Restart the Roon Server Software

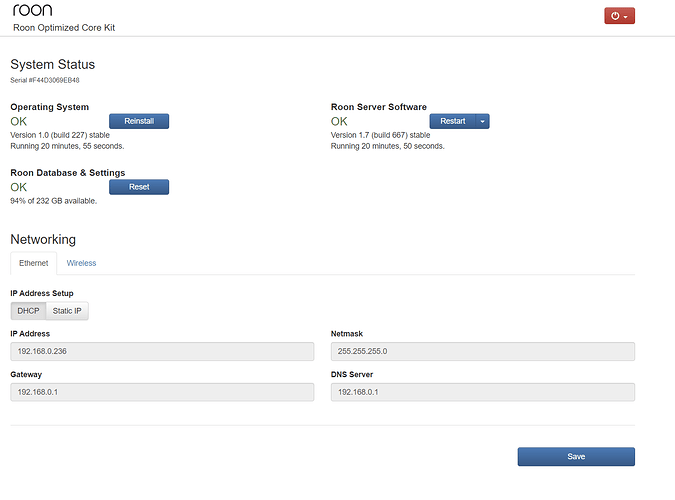coord(452,121)
